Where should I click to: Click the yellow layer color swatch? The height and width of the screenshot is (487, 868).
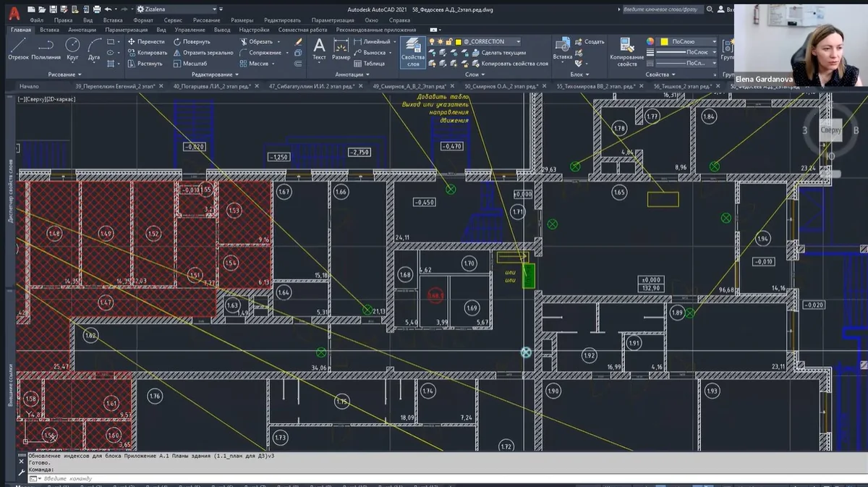[x=459, y=42]
